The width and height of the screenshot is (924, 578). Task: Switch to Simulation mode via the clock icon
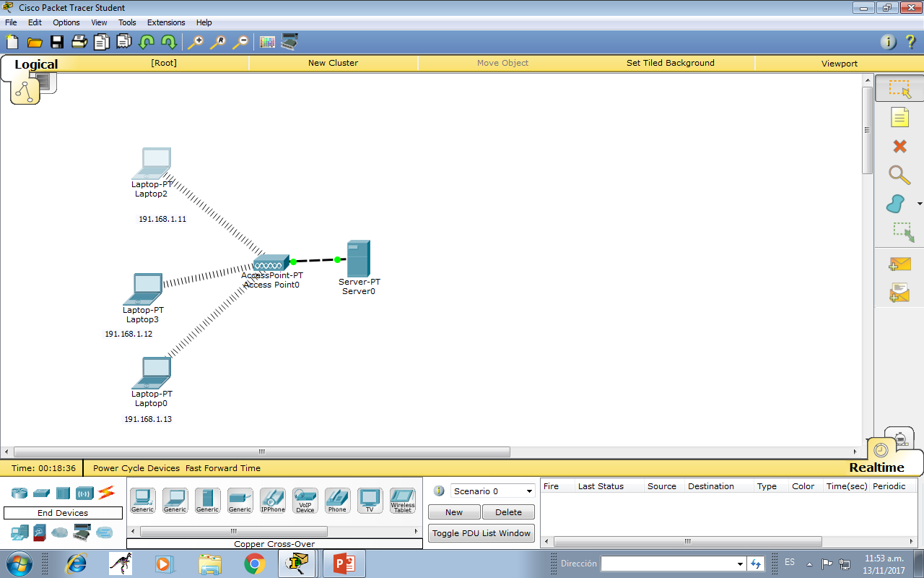click(x=899, y=438)
